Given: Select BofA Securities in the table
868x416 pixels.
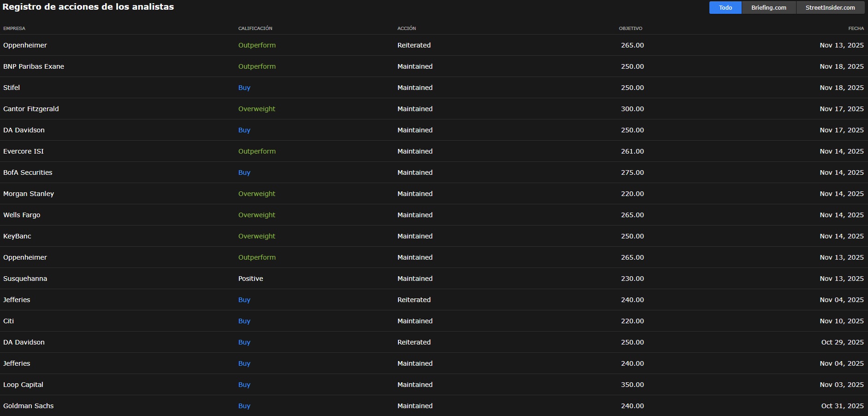Looking at the screenshot, I should (x=28, y=172).
